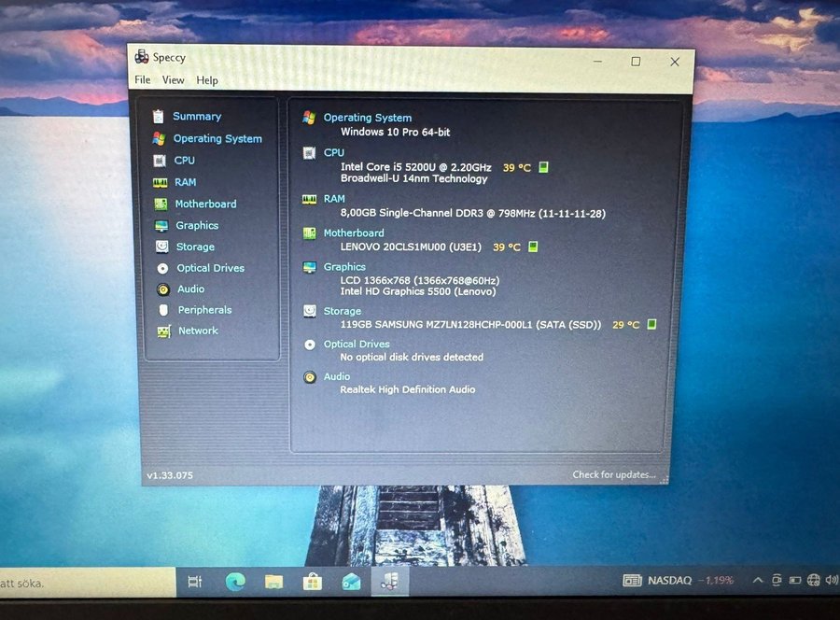The width and height of the screenshot is (840, 620).
Task: Select the RAM icon in sidebar
Action: (x=161, y=183)
